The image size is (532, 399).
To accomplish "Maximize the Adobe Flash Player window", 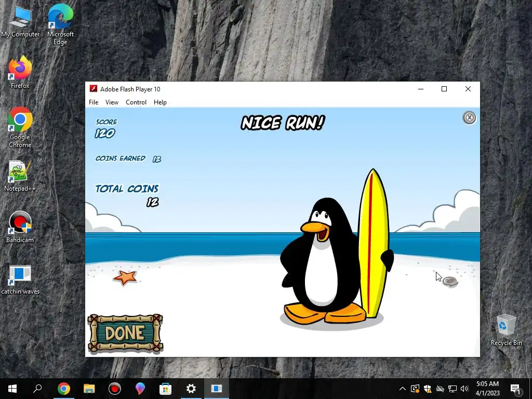I will [444, 89].
